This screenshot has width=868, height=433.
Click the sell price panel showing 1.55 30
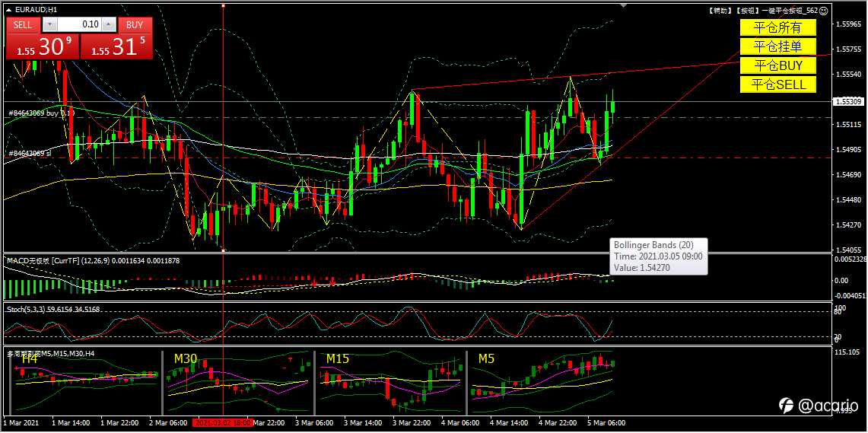43,46
